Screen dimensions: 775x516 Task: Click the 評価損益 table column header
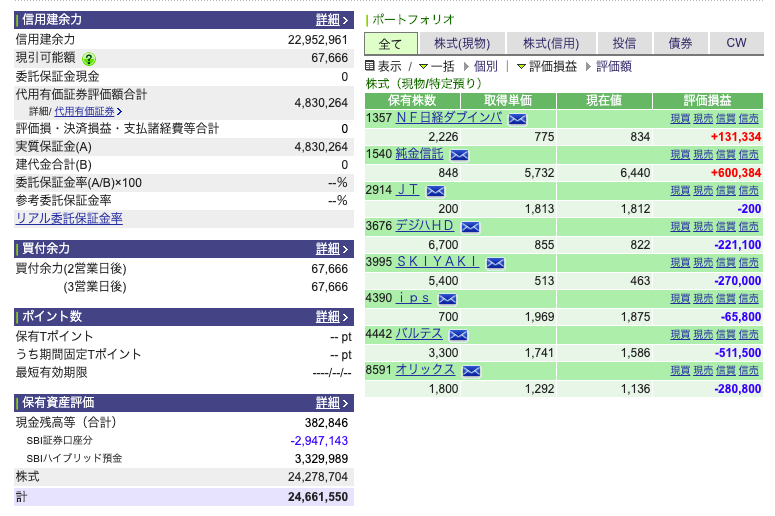[708, 101]
